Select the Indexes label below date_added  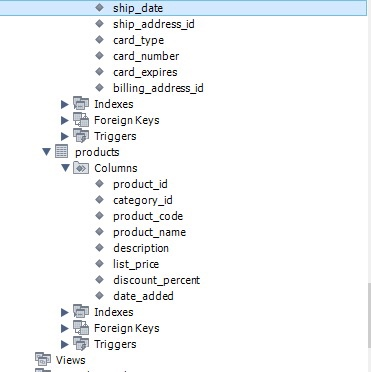tap(114, 312)
